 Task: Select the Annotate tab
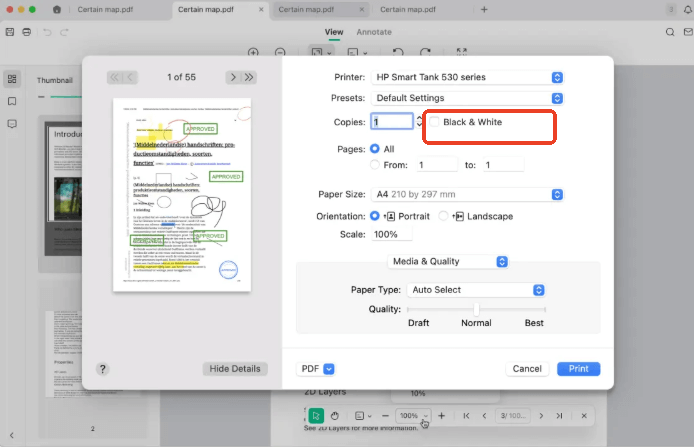tap(374, 32)
